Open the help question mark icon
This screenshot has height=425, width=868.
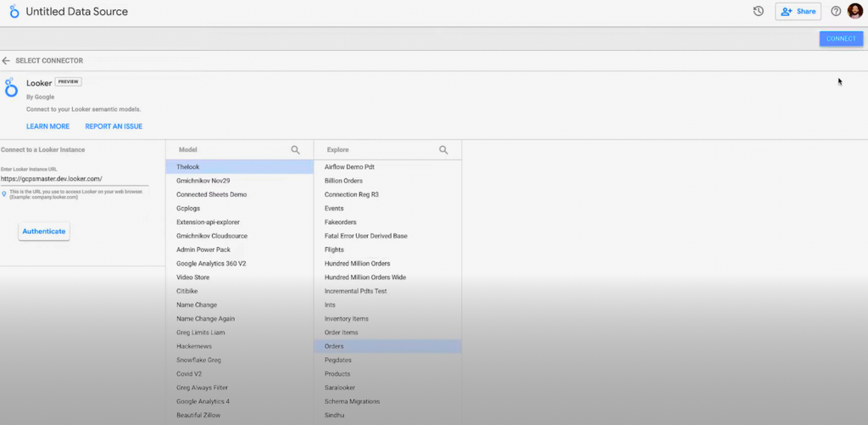coord(836,11)
